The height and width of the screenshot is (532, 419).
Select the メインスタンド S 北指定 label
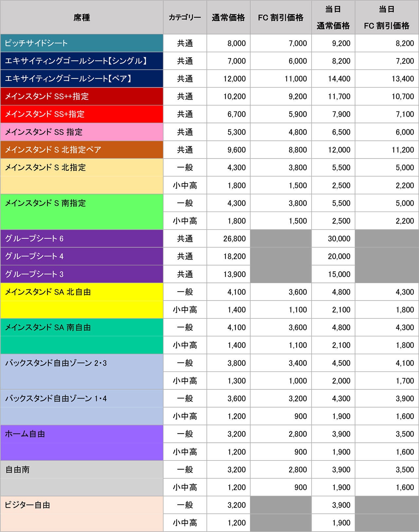click(x=82, y=176)
